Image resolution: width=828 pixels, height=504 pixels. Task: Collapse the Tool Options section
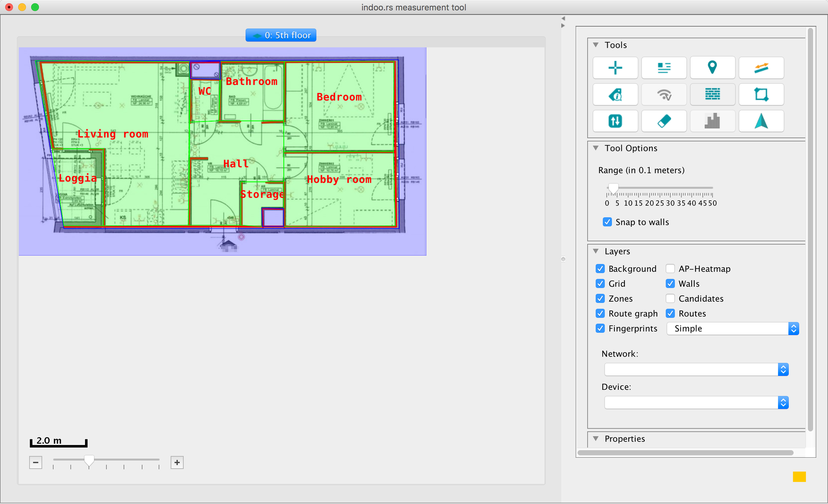[596, 148]
